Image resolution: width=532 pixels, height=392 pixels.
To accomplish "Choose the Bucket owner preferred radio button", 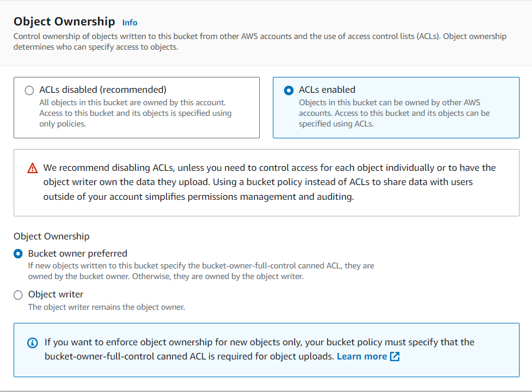I will 18,254.
